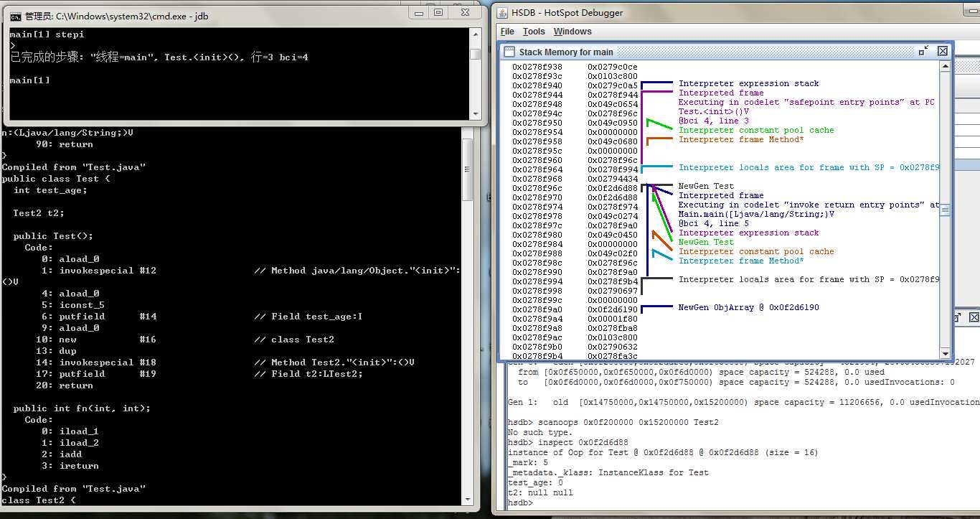Select the '@bci 4, line 3' annotation
Viewport: 980px width, 519px height.
coord(714,121)
